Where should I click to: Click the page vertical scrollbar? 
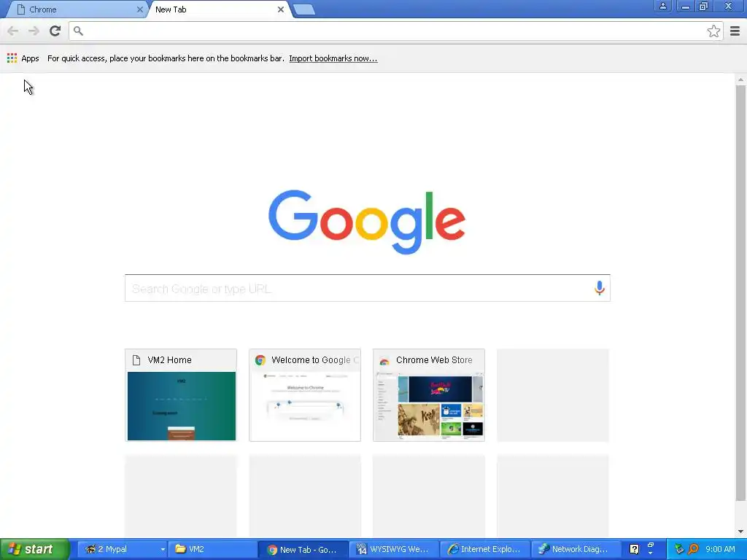740,293
